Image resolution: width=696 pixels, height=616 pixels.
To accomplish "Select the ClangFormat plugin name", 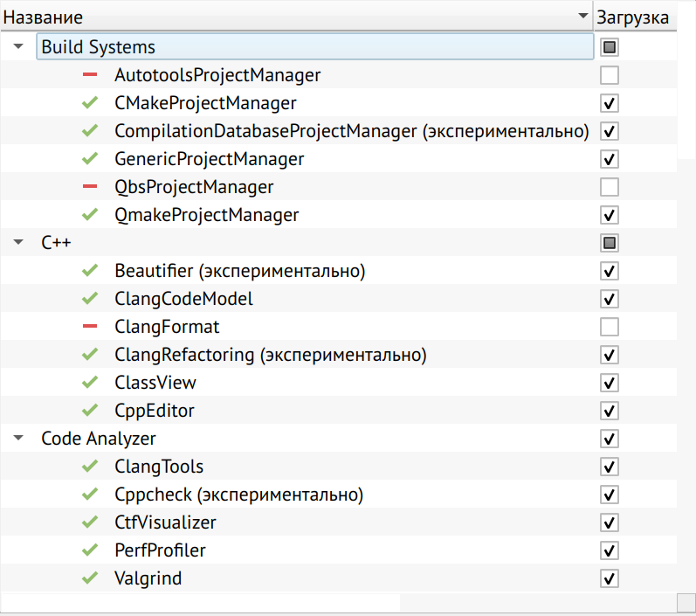I will (x=167, y=327).
